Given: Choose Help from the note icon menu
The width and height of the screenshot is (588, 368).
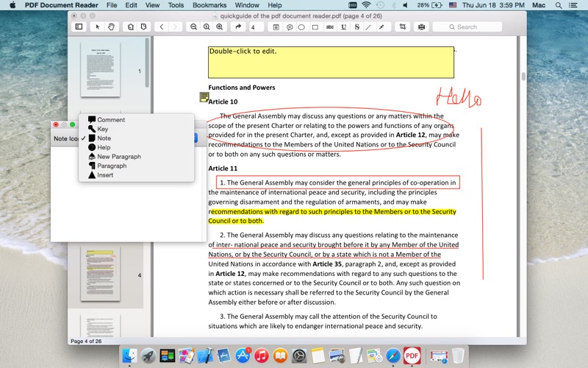Looking at the screenshot, I should 137,147.
